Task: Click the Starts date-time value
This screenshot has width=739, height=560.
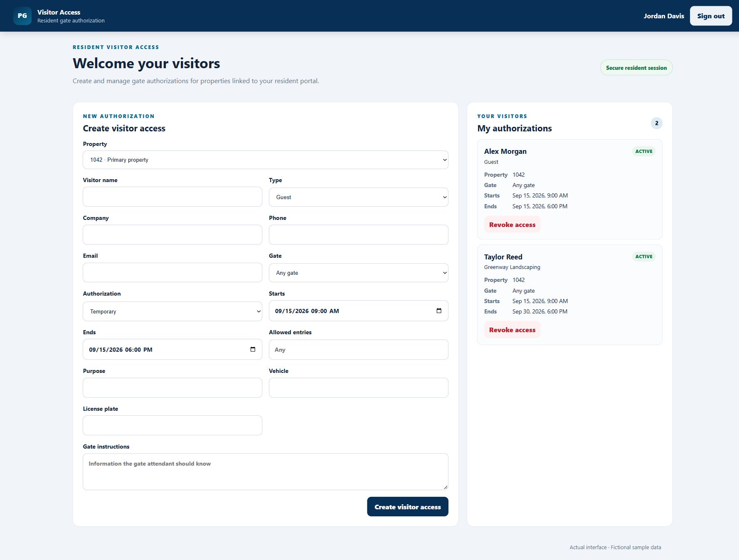Action: pyautogui.click(x=307, y=311)
